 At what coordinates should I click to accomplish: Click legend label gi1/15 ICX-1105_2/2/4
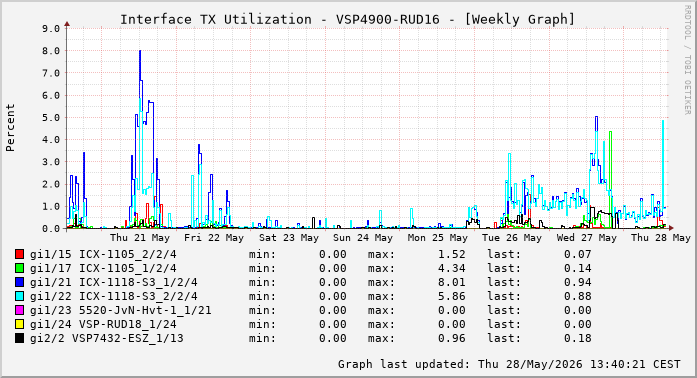click(103, 254)
